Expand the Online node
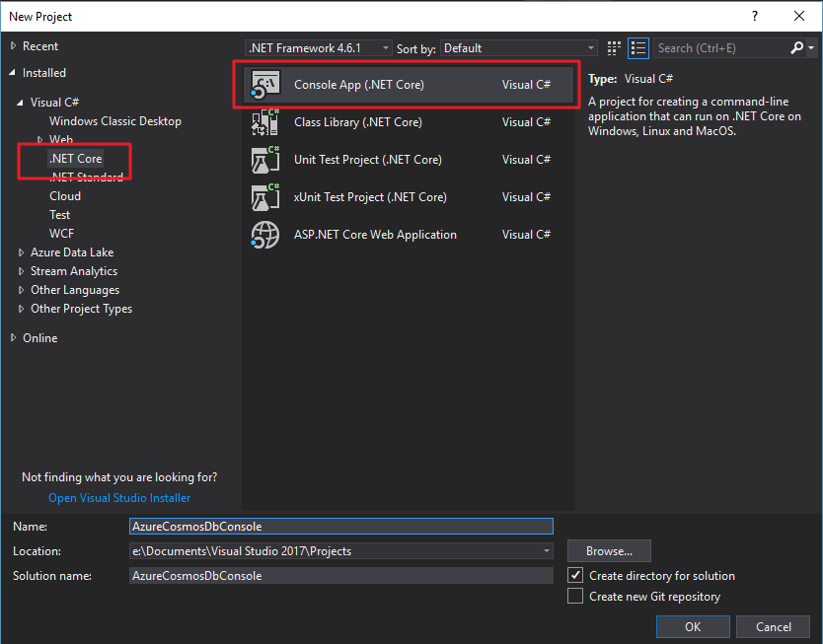823x644 pixels. pos(14,338)
